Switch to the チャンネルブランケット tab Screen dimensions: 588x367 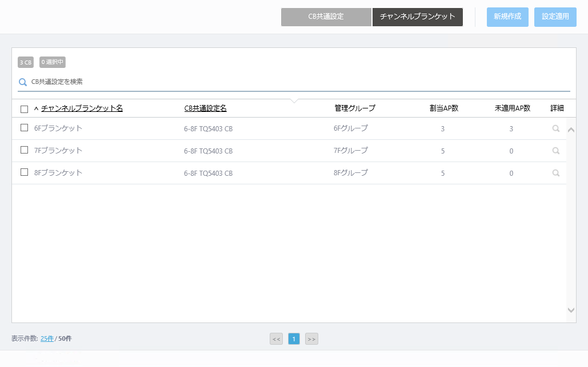coord(417,17)
